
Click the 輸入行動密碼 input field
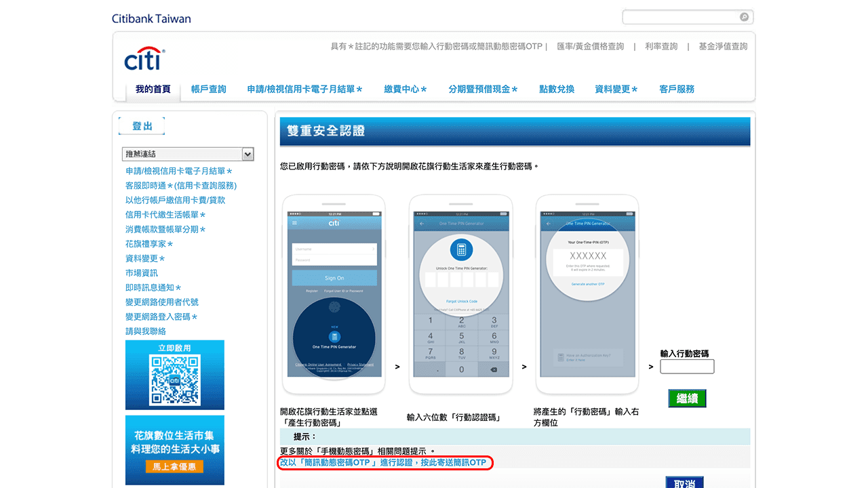tap(687, 367)
